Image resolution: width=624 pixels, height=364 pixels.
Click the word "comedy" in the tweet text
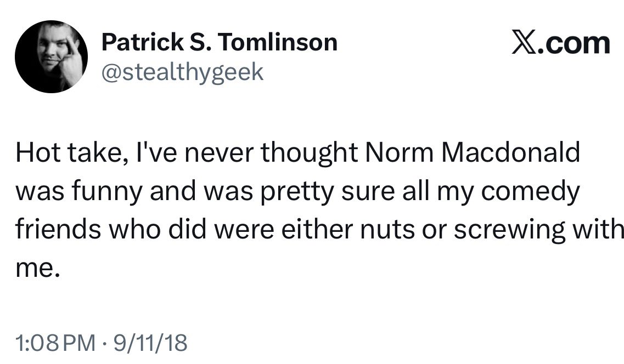pyautogui.click(x=531, y=192)
